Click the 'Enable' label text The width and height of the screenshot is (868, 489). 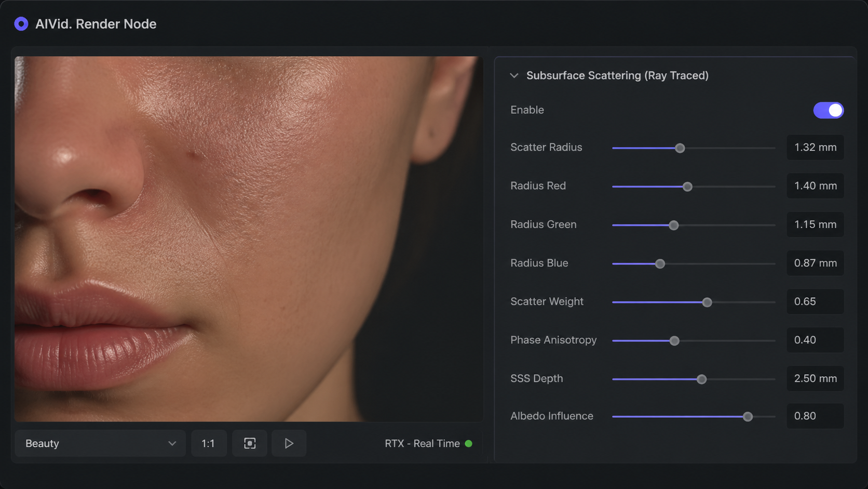pyautogui.click(x=527, y=110)
